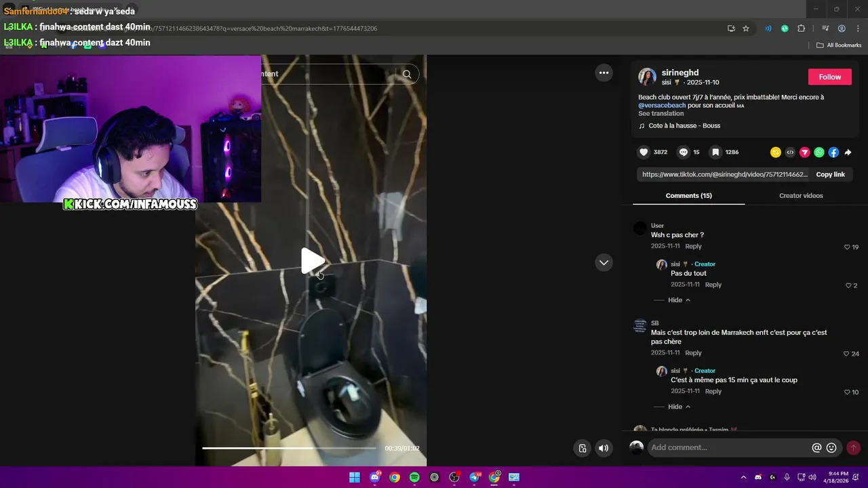Screen dimensions: 868x488
Task: Open Telegram from the taskbar
Action: click(475, 477)
